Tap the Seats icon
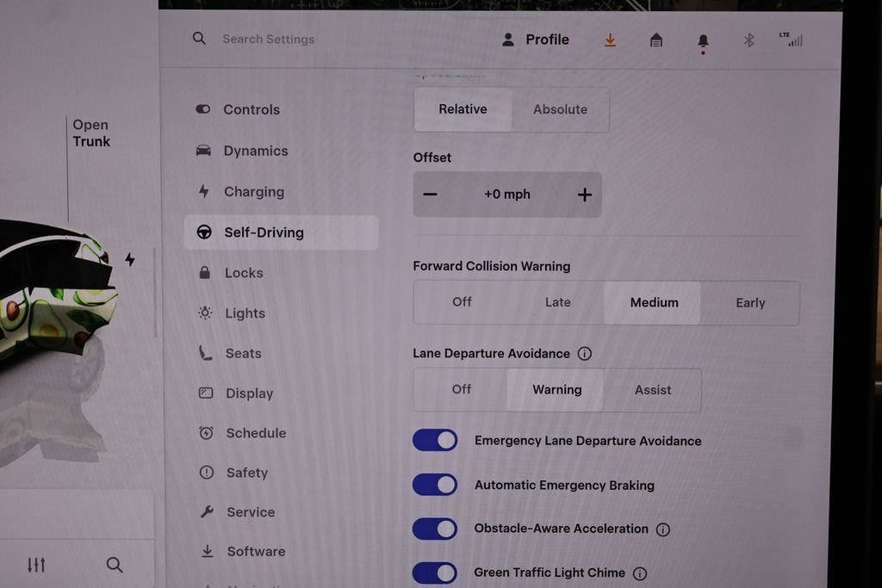This screenshot has height=588, width=882. coord(205,353)
